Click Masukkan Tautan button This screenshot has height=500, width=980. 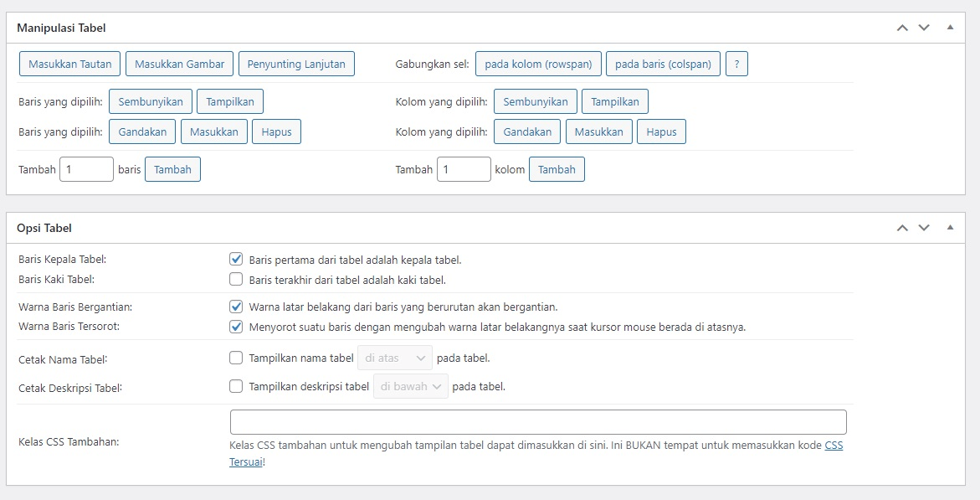(x=70, y=64)
